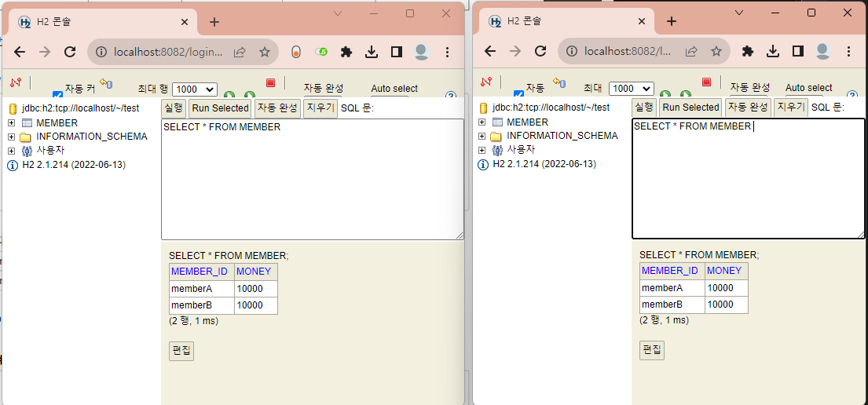Reload the page in the left browser window
Viewport: 868px width, 405px height.
70,52
